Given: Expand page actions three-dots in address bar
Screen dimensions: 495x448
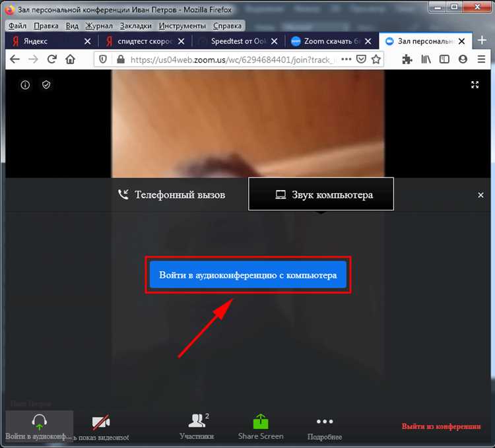Looking at the screenshot, I should (x=346, y=59).
